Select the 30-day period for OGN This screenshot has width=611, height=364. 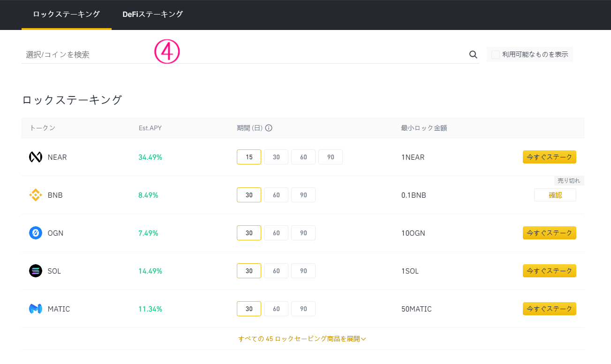pos(249,233)
